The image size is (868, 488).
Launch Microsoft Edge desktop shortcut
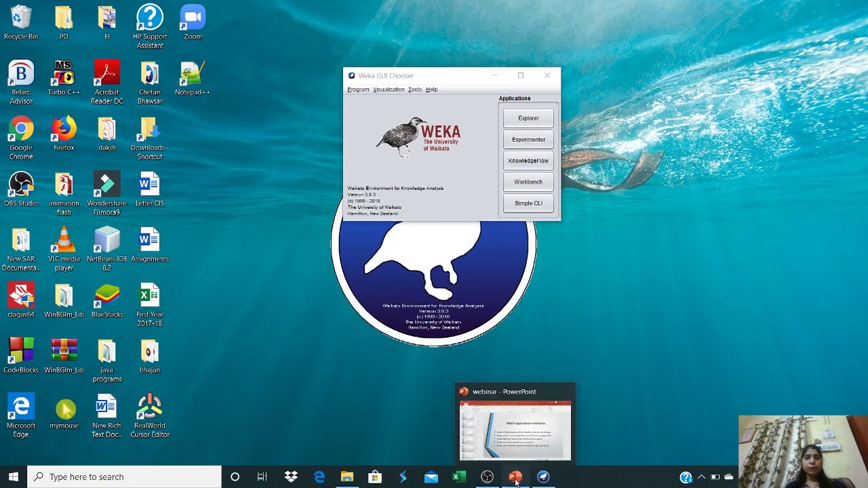21,415
